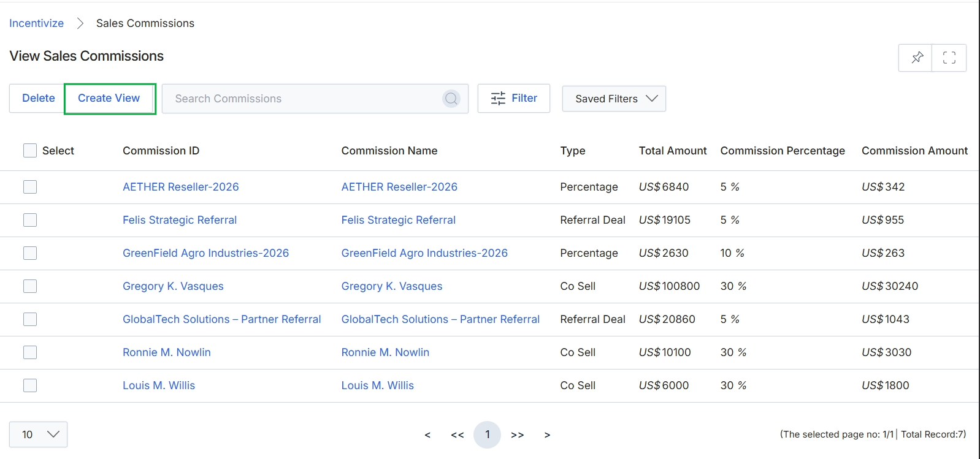Jump to first page double arrow

457,435
